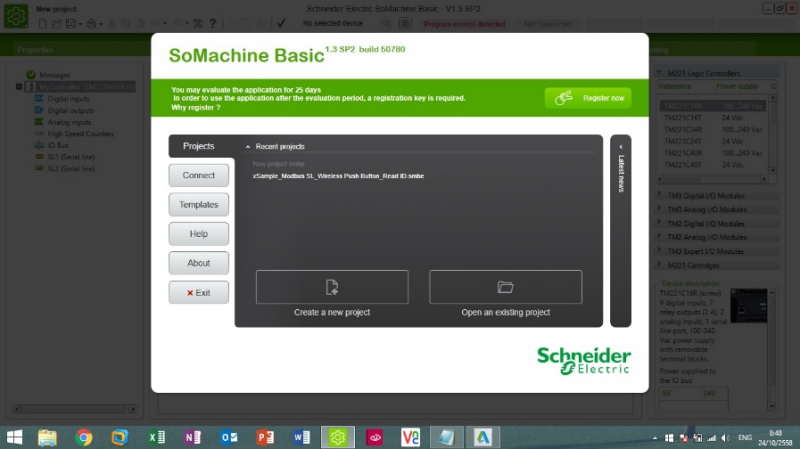
Task: Expand M221 Cartridges catalog section
Action: 659,264
